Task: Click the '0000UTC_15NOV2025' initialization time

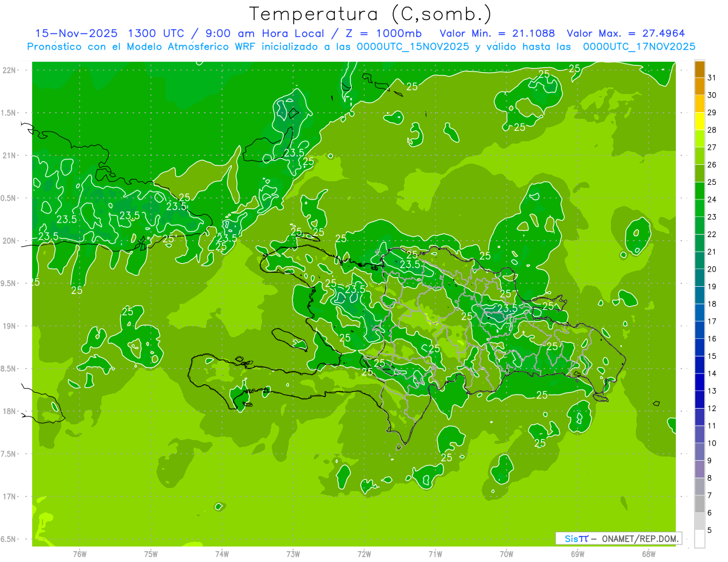Action: (x=413, y=47)
